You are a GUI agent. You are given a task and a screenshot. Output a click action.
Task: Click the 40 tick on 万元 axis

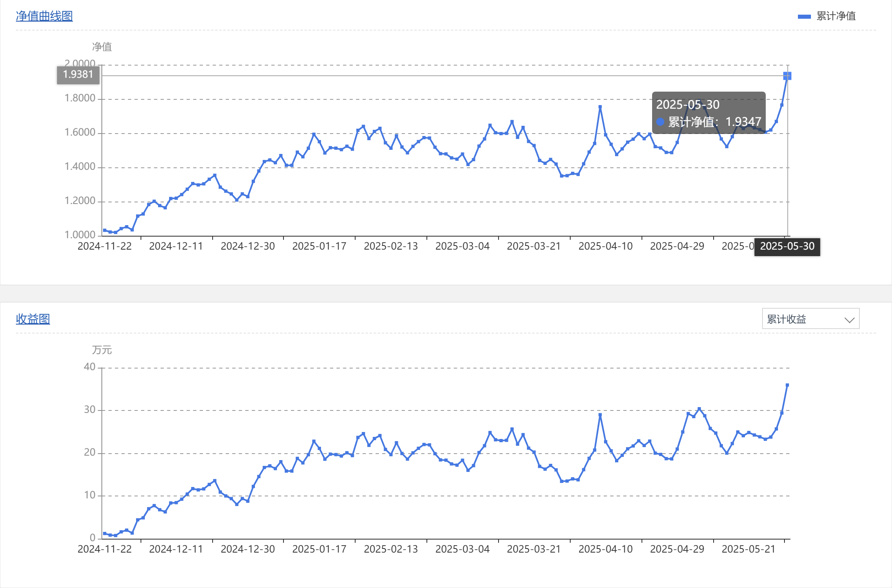pyautogui.click(x=89, y=367)
